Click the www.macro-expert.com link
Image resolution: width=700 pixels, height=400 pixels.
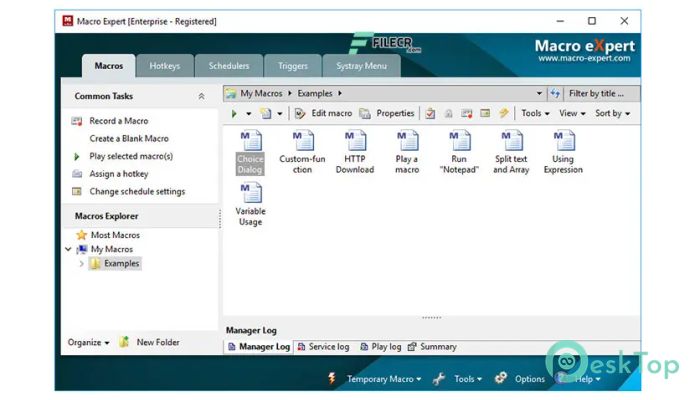pyautogui.click(x=584, y=58)
